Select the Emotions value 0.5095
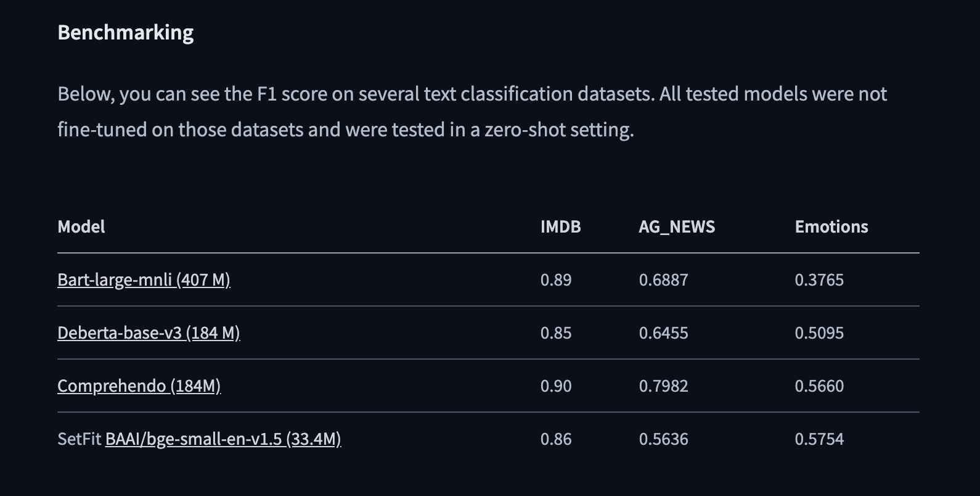This screenshot has width=980, height=496. [x=819, y=333]
